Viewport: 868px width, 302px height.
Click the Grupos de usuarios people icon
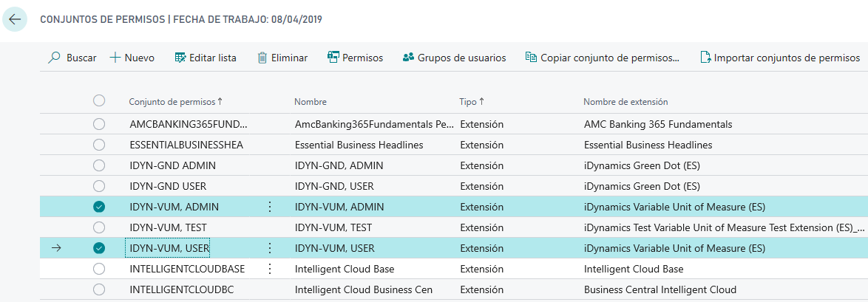coord(409,58)
